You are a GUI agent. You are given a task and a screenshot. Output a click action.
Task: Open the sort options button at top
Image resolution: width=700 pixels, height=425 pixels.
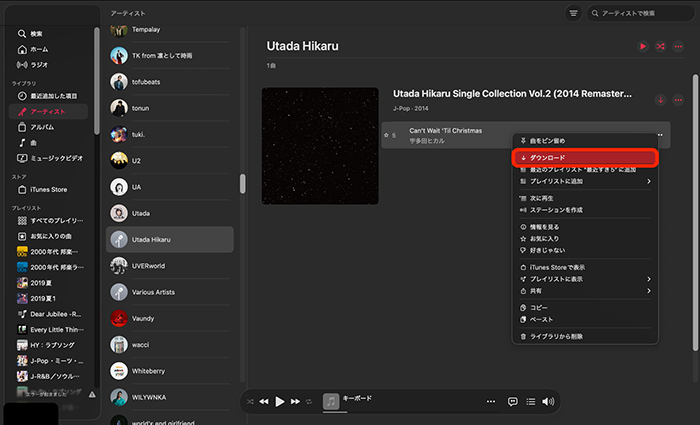[x=573, y=13]
